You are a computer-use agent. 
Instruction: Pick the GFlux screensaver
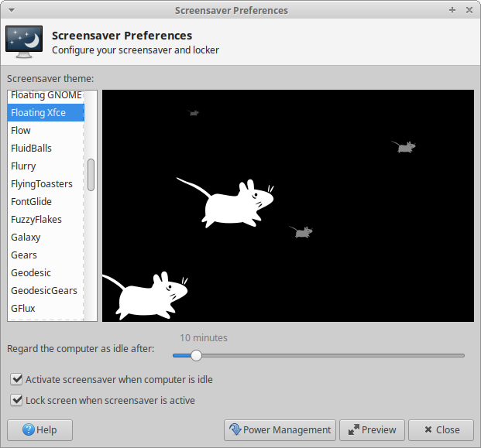pyautogui.click(x=46, y=308)
